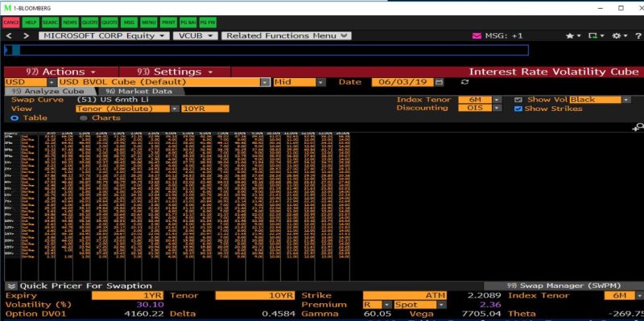Open the USD BVOL Cube (Default) dropdown
This screenshot has height=321, width=644.
pos(266,82)
